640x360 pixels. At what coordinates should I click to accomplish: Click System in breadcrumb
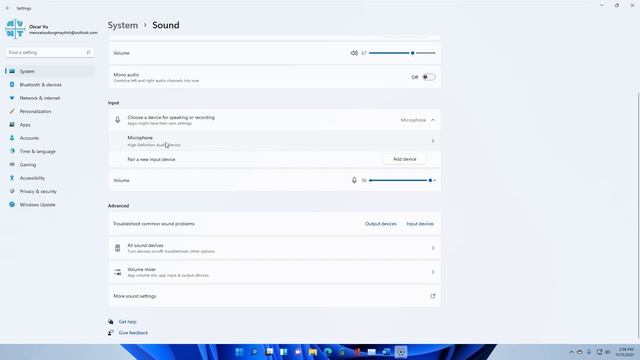[123, 25]
